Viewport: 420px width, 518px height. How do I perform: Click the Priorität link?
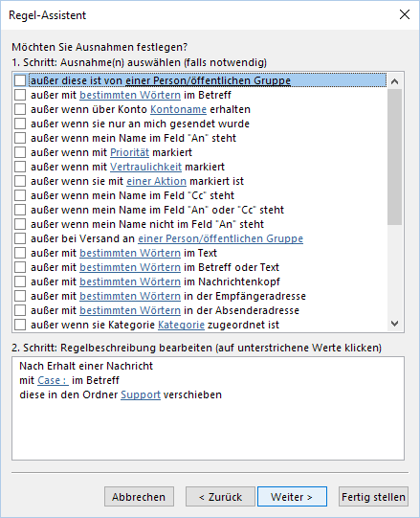pyautogui.click(x=129, y=152)
